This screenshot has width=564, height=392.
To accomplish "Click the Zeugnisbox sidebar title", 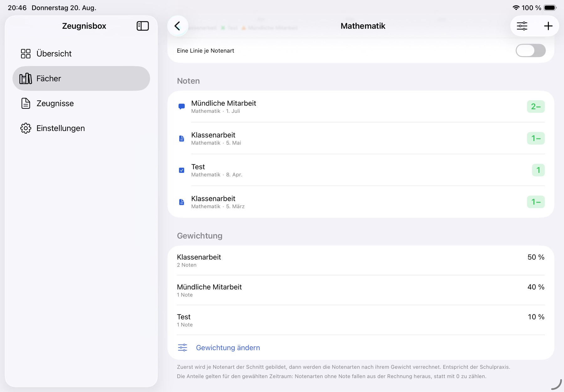I will 84,26.
